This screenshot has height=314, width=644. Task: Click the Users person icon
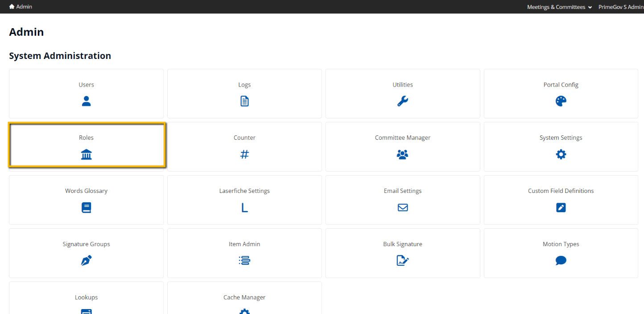86,101
